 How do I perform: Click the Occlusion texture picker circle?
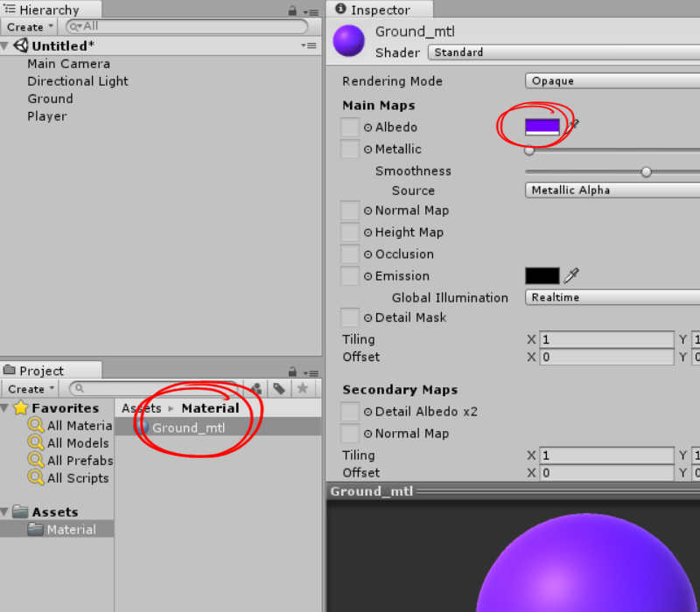pyautogui.click(x=367, y=254)
